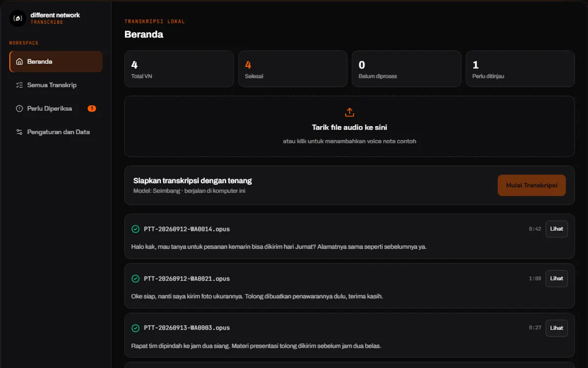
Task: Click Lihat for PTT-20260913-WA0003.opus
Action: point(557,328)
